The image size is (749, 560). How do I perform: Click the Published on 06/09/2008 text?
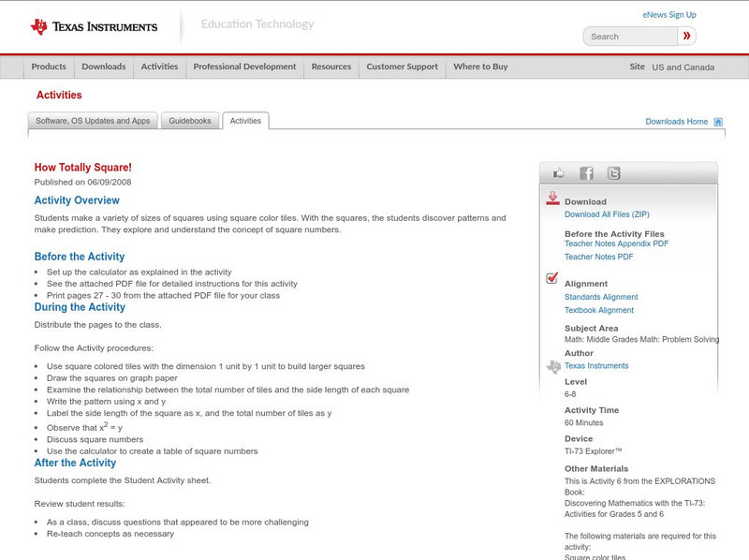[82, 182]
